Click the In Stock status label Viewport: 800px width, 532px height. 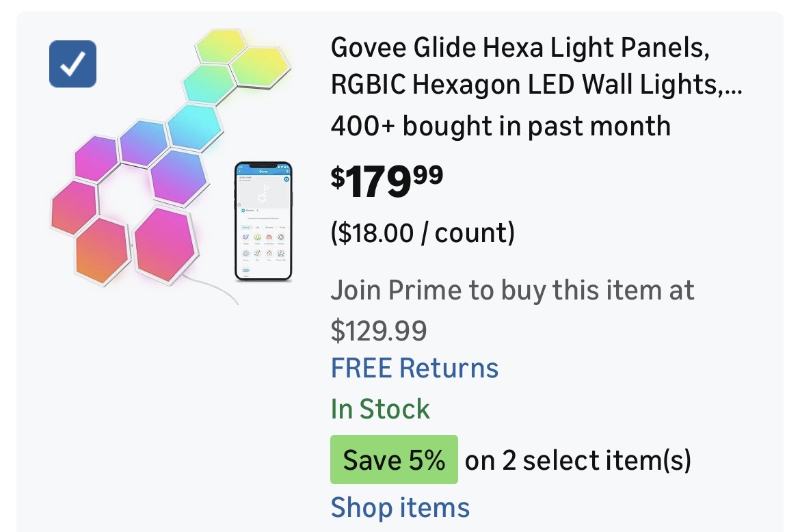(380, 409)
